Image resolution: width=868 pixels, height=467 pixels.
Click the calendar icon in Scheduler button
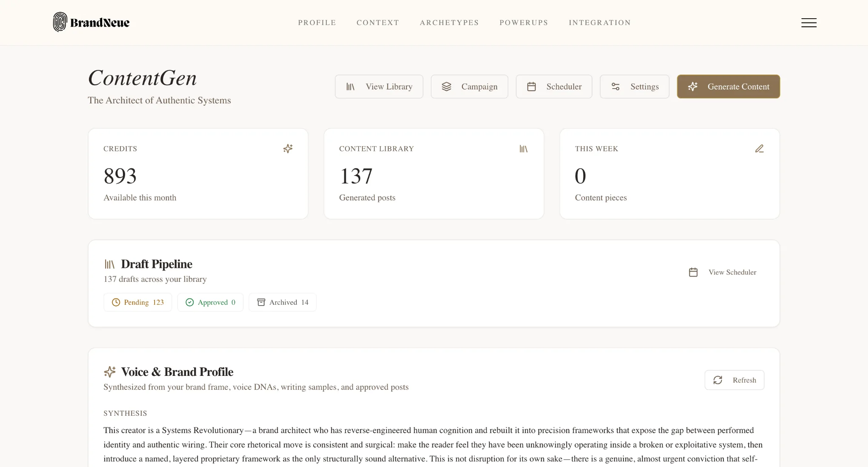click(531, 86)
